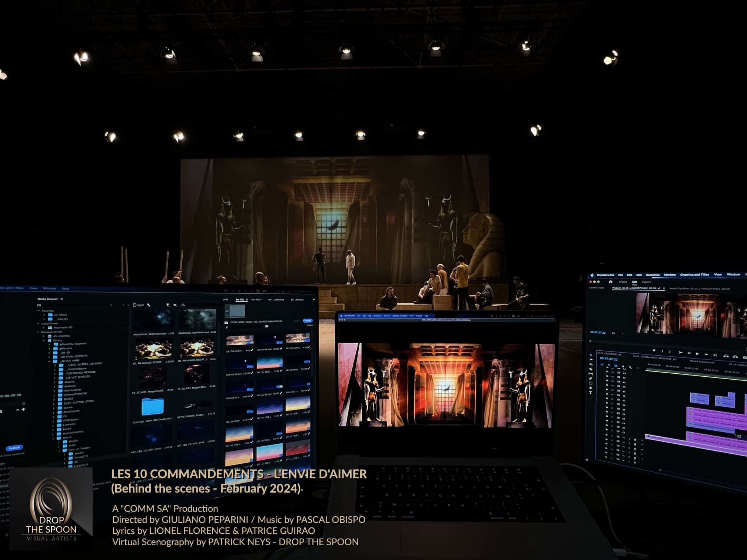Open Markers menu on right monitor
Viewport: 747px width, 560px height.
click(670, 274)
